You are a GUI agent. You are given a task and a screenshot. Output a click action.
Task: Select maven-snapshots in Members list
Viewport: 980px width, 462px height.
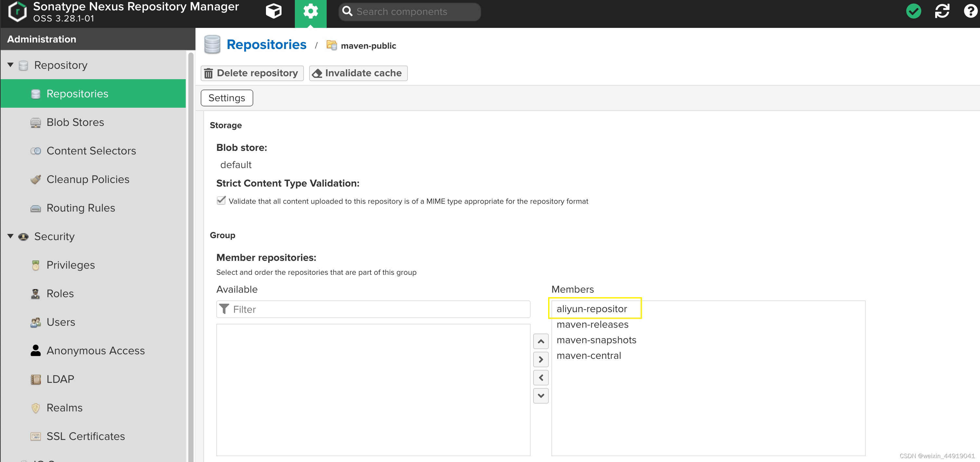(x=596, y=340)
